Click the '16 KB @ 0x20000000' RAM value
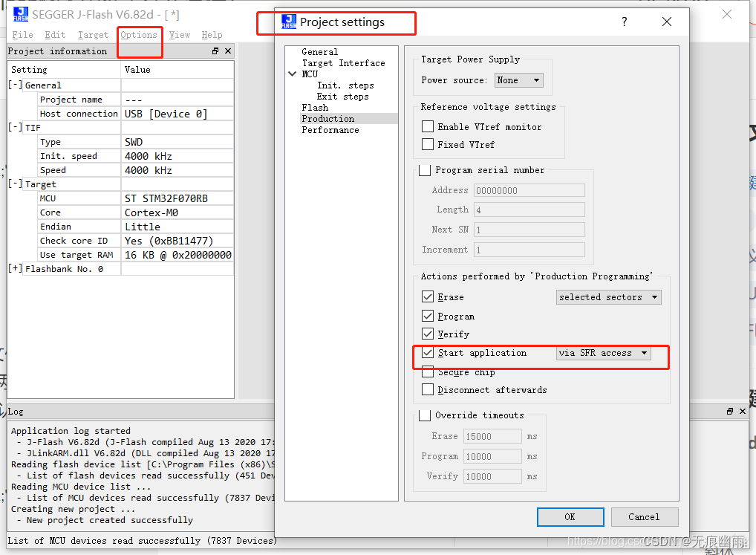 pyautogui.click(x=178, y=255)
